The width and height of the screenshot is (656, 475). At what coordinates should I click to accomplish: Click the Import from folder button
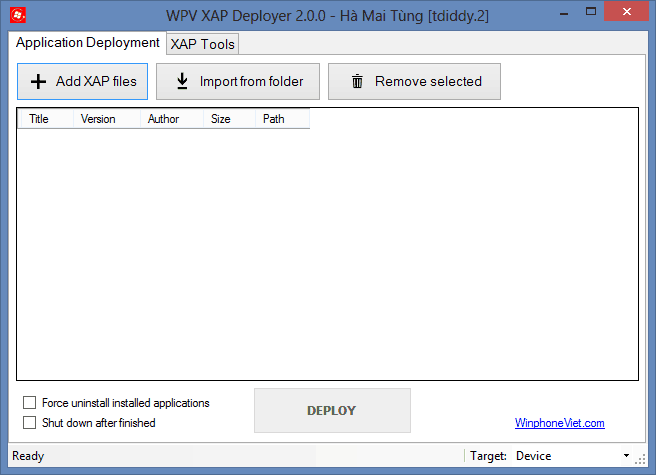[238, 82]
